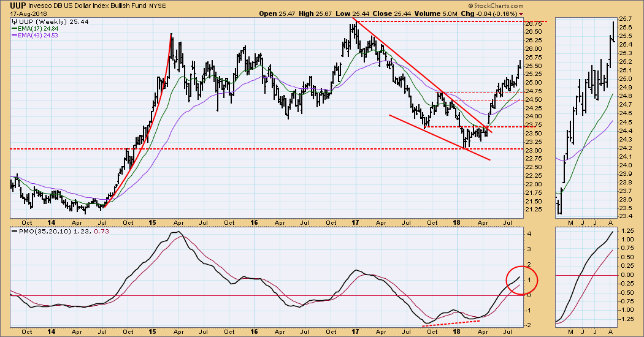
Task: Click the -1.25 label on zoomed PMO axis
Action: pos(626,319)
